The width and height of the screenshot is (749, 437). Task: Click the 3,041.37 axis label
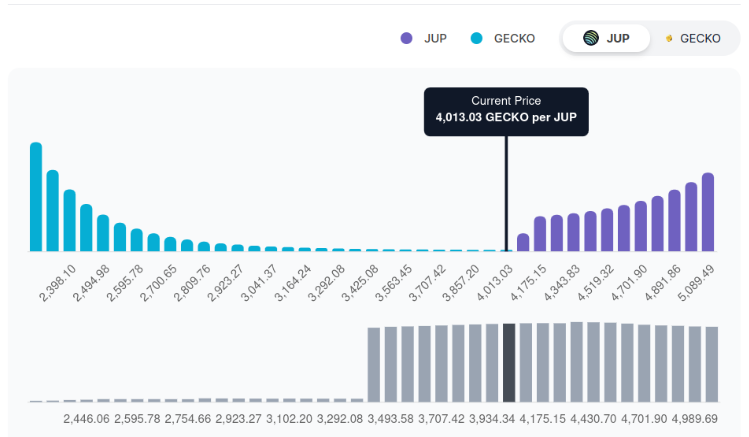259,283
